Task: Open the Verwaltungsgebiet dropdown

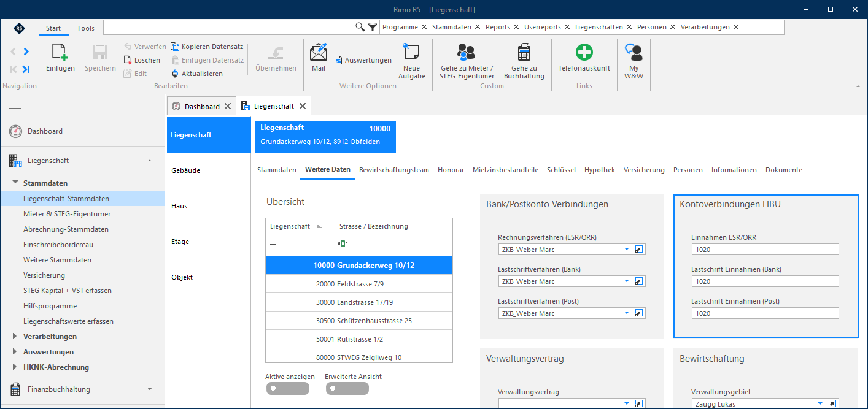Action: 821,404
